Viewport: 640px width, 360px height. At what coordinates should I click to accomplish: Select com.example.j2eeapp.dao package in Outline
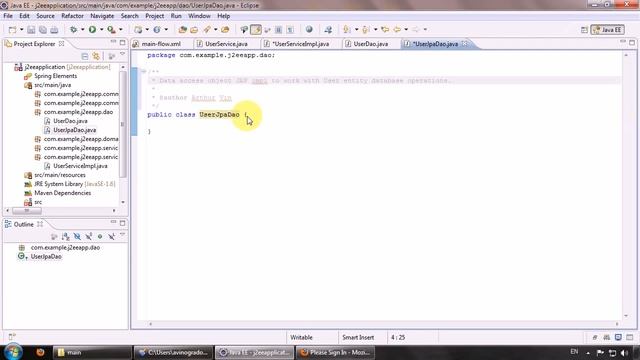65,247
